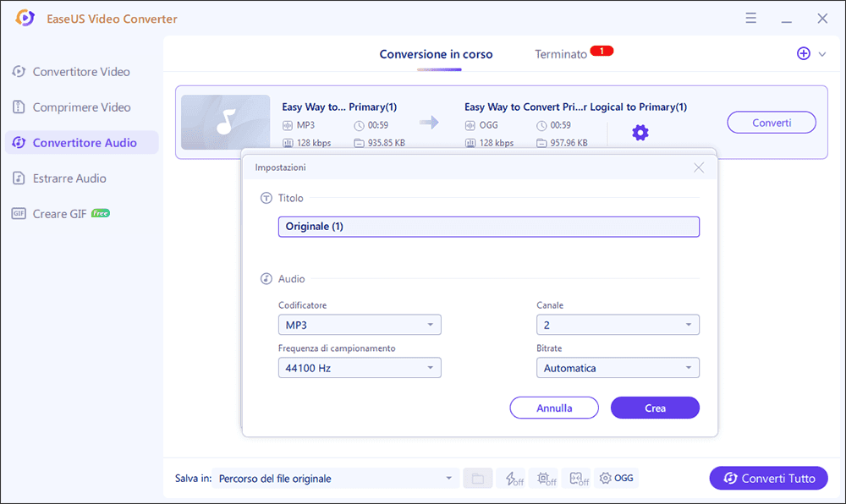The width and height of the screenshot is (846, 504).
Task: Click the output 957.96 KB size text
Action: coord(569,143)
